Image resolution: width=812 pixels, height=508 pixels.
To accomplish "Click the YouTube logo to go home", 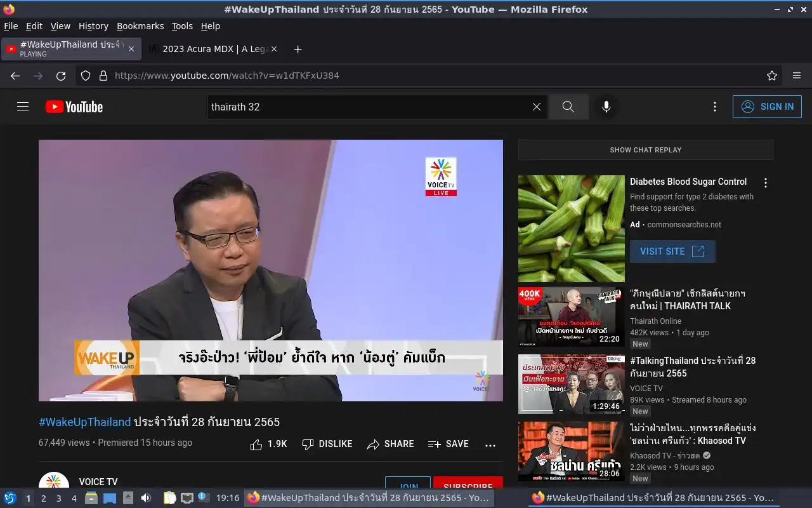I will pyautogui.click(x=74, y=107).
